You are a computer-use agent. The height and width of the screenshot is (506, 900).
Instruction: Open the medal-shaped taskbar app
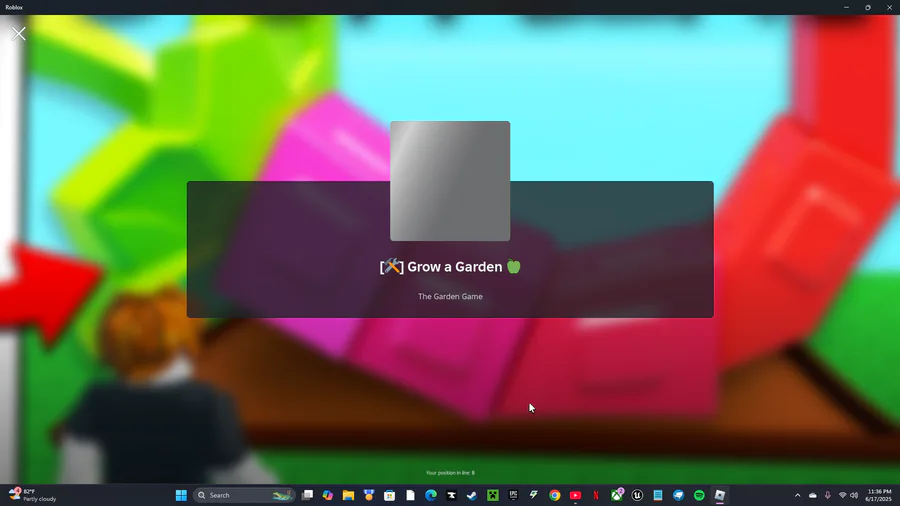369,495
